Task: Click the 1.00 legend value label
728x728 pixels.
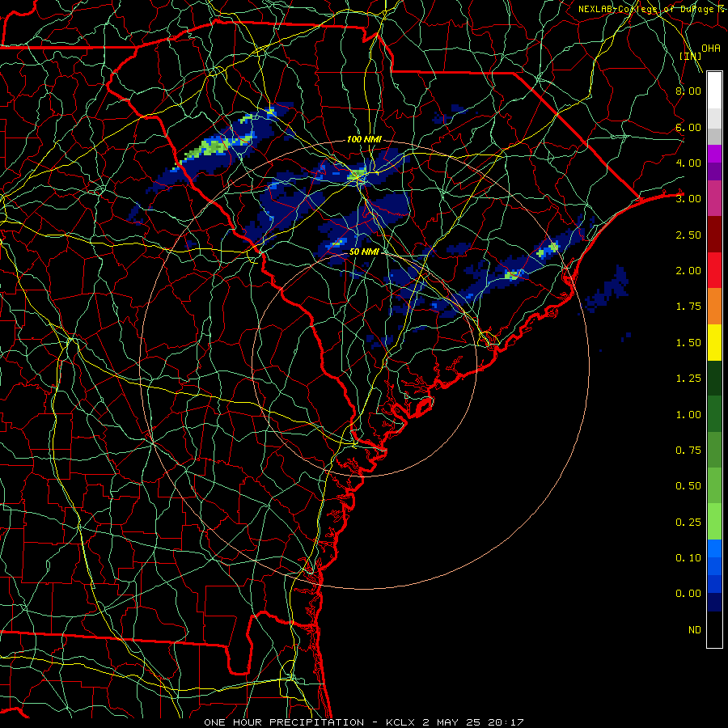Action: [688, 415]
